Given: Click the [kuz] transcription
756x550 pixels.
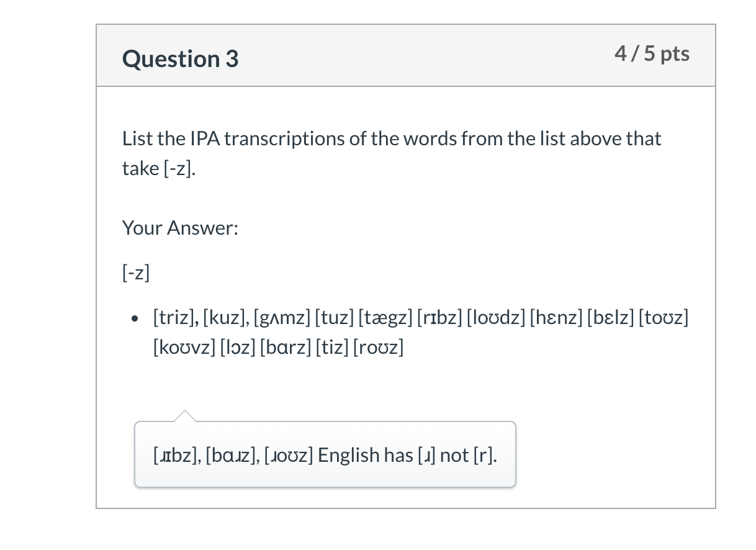Looking at the screenshot, I should point(223,318).
